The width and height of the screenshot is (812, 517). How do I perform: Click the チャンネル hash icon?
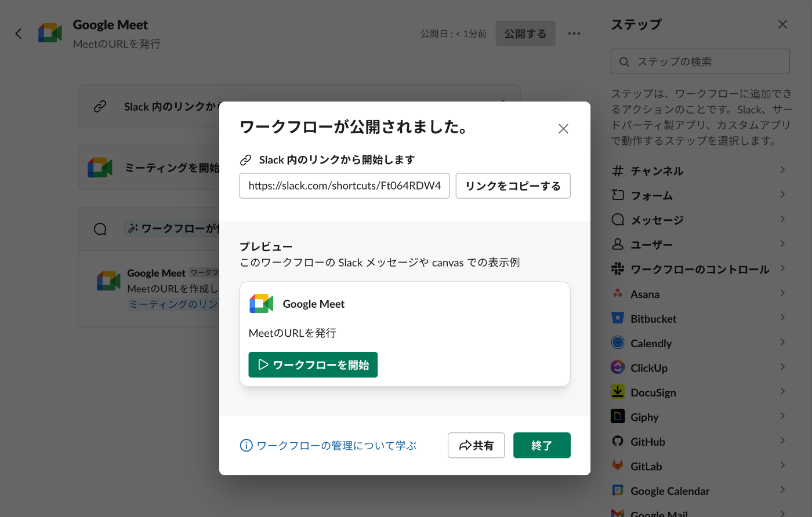[618, 170]
